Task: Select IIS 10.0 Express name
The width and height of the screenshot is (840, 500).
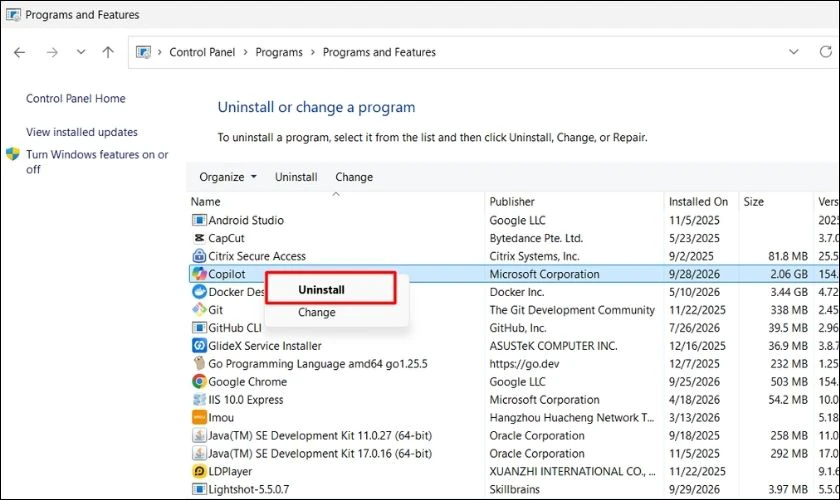Action: (x=245, y=399)
